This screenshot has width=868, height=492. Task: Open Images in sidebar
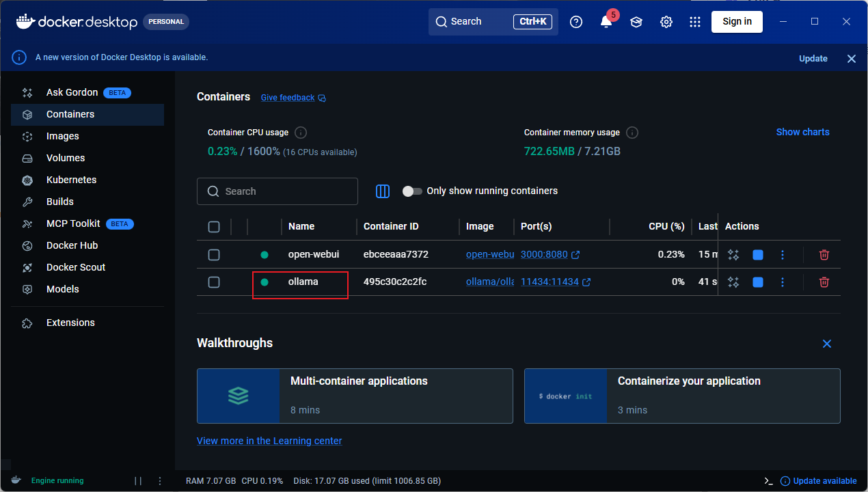(x=87, y=136)
